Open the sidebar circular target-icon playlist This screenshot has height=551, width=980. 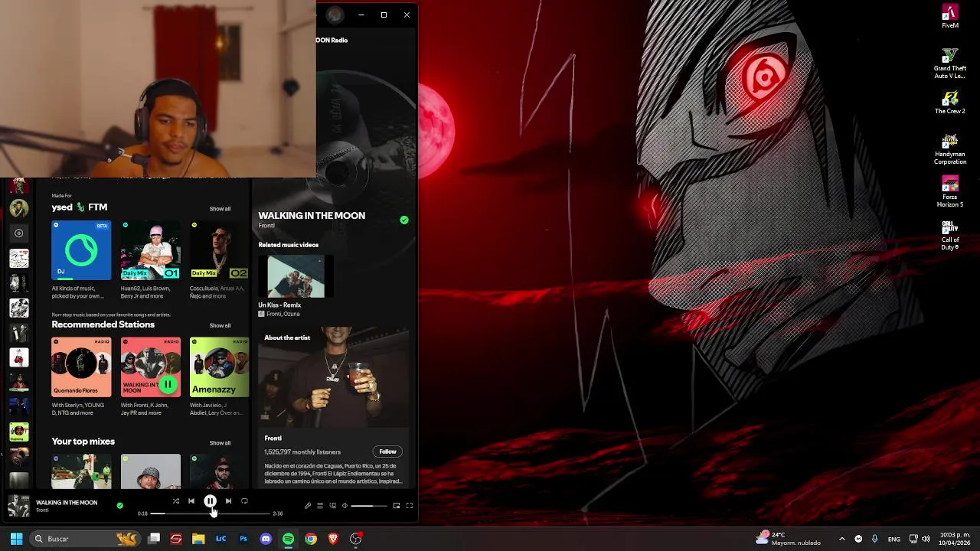tap(19, 233)
